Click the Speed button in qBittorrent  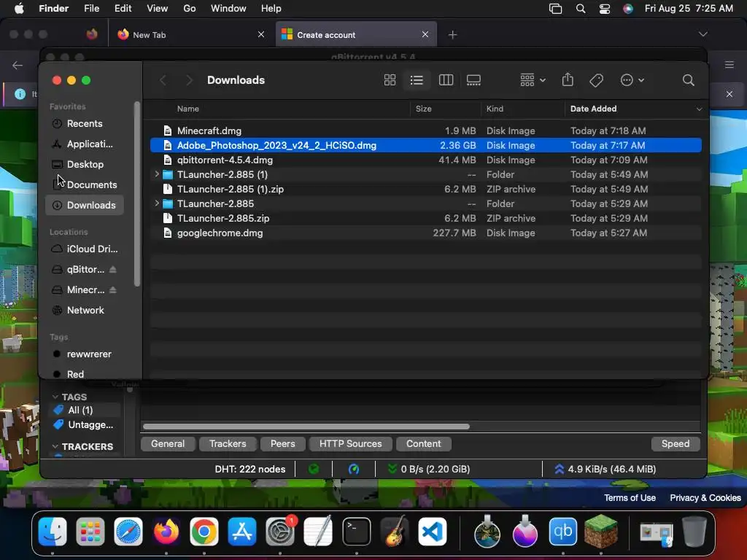pos(675,444)
